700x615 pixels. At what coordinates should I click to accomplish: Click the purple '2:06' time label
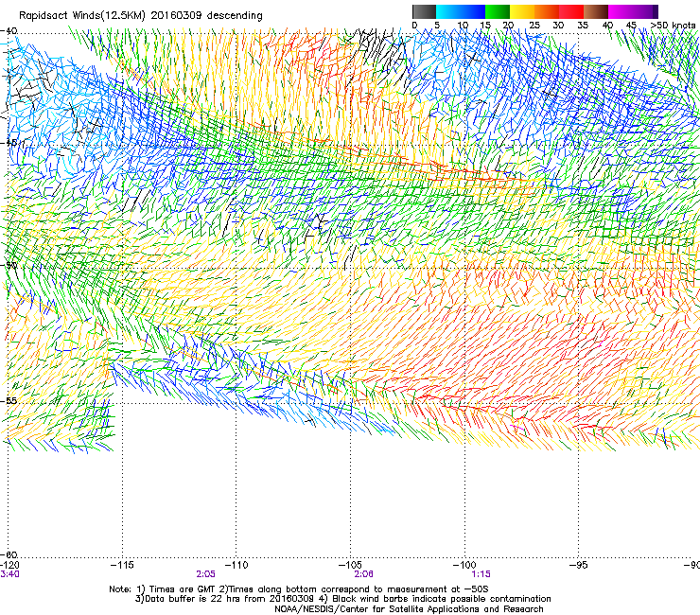click(364, 574)
